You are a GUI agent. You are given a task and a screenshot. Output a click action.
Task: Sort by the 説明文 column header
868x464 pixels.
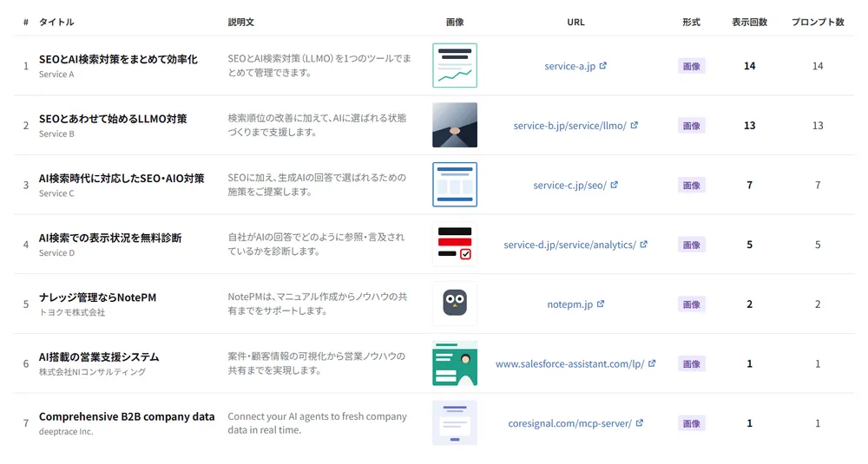240,23
